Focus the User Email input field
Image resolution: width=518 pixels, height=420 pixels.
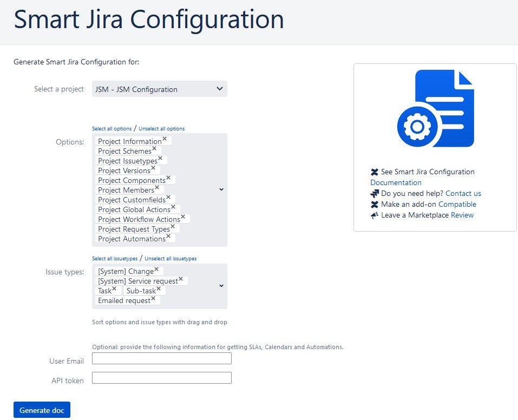pyautogui.click(x=161, y=358)
